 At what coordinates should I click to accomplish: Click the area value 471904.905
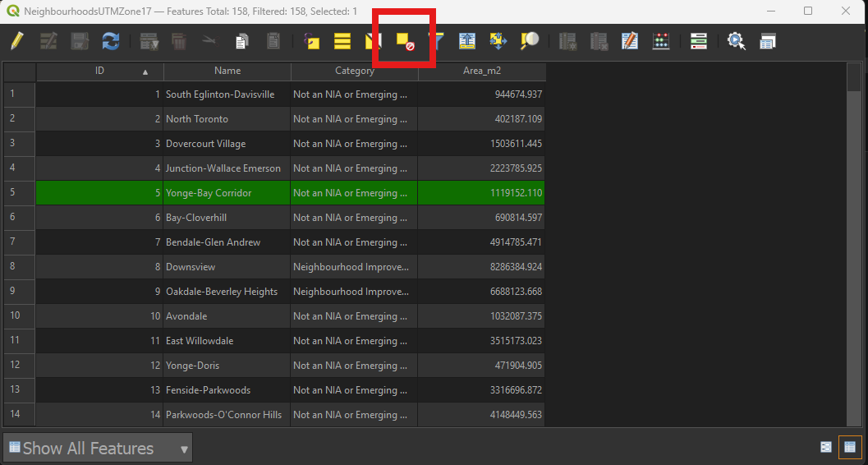point(481,366)
